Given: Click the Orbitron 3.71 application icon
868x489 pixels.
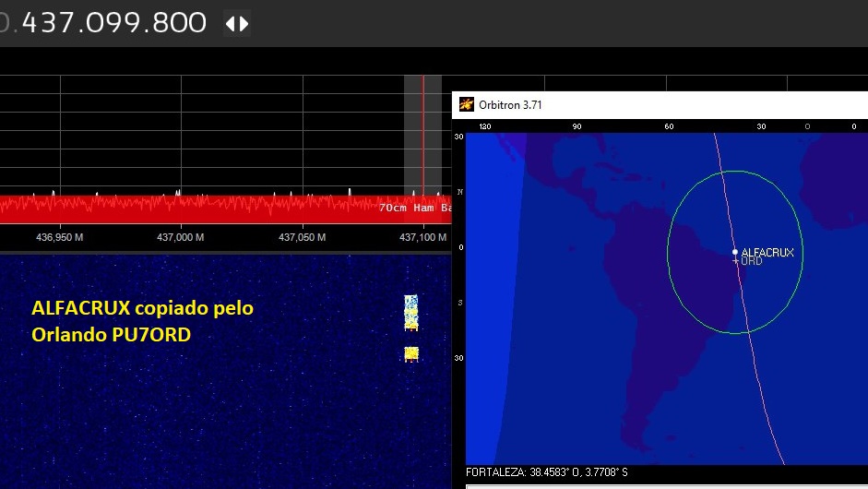Looking at the screenshot, I should pyautogui.click(x=466, y=104).
